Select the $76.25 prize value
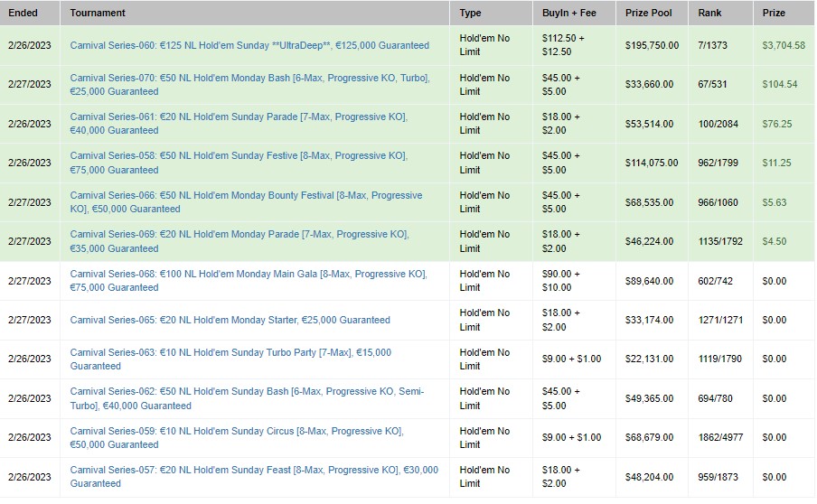Viewport: 817px width, 504px height. (777, 124)
